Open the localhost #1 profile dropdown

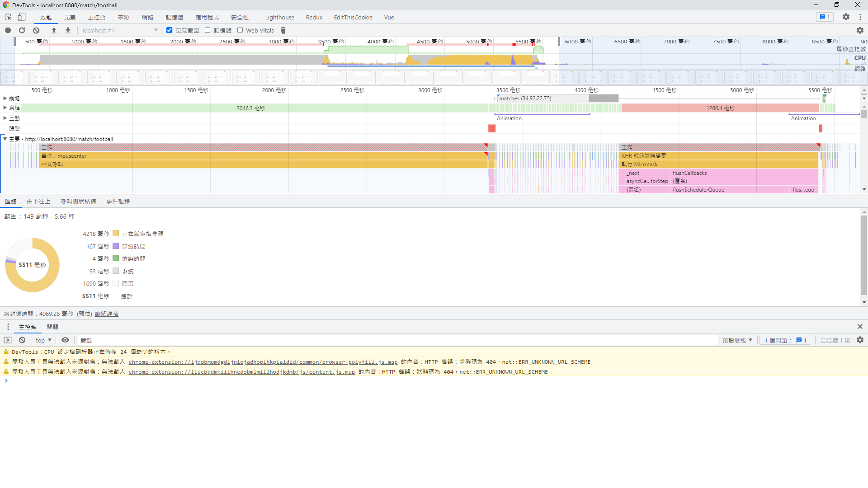tap(119, 30)
